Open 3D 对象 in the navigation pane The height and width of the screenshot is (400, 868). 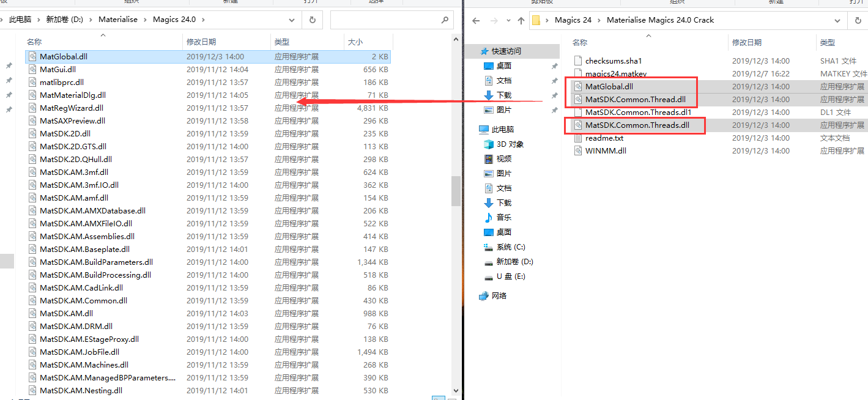click(x=510, y=144)
